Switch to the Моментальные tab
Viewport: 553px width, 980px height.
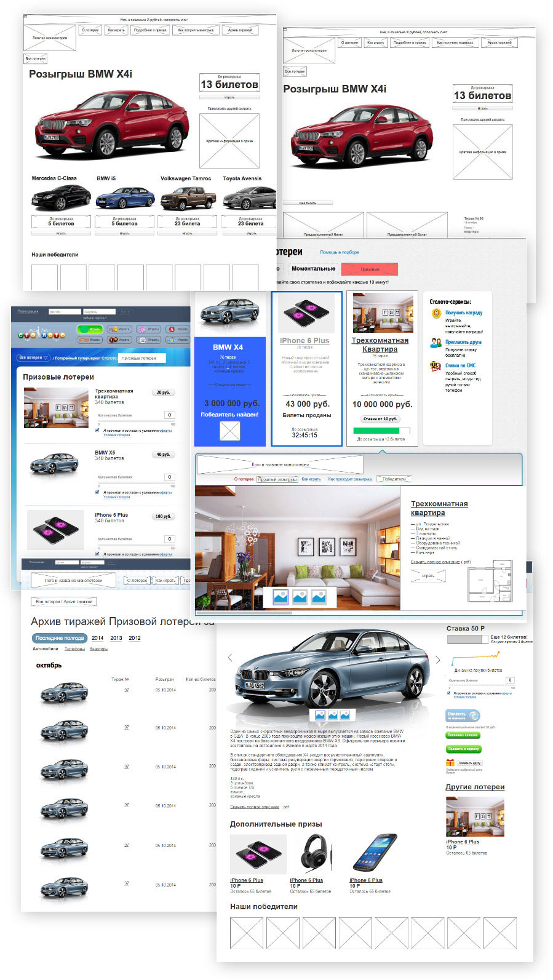click(x=313, y=268)
